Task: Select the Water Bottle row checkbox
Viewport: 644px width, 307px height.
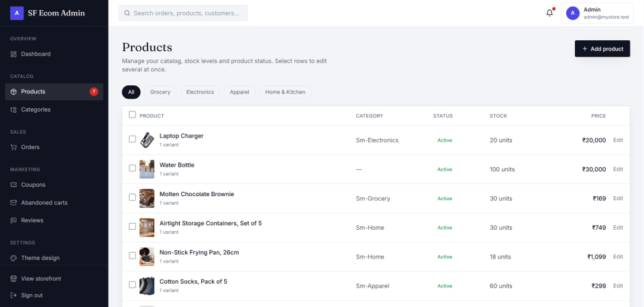Action: click(132, 168)
